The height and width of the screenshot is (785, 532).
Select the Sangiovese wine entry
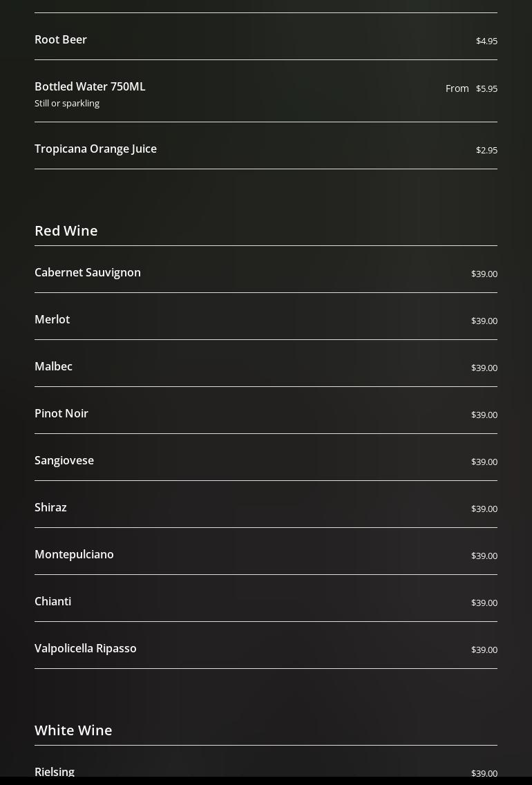[x=64, y=460]
